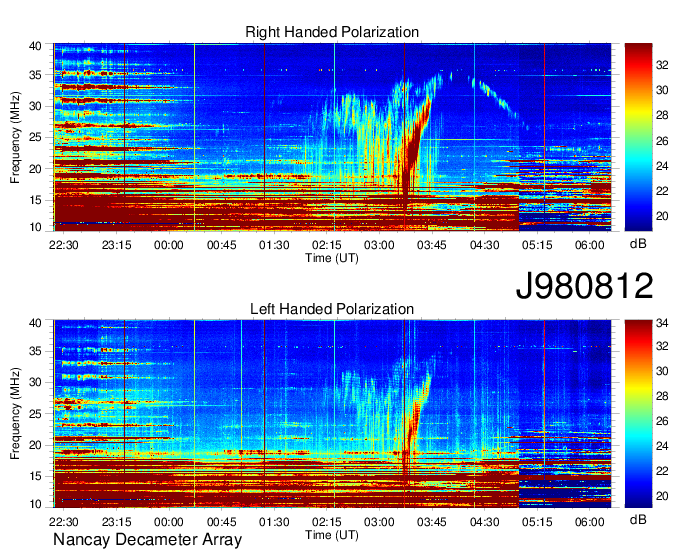Click the 03:00 time tick of Left Handed plot
The height and width of the screenshot is (552, 680).
pos(379,522)
